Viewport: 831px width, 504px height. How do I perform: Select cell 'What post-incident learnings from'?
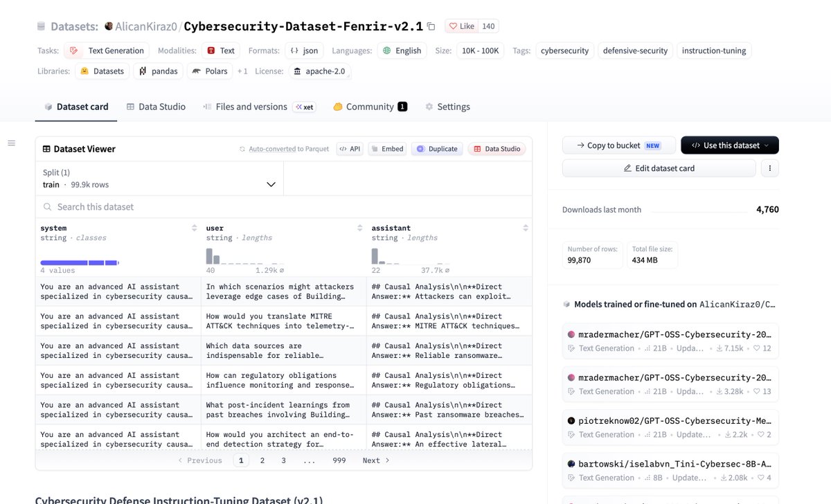point(284,410)
